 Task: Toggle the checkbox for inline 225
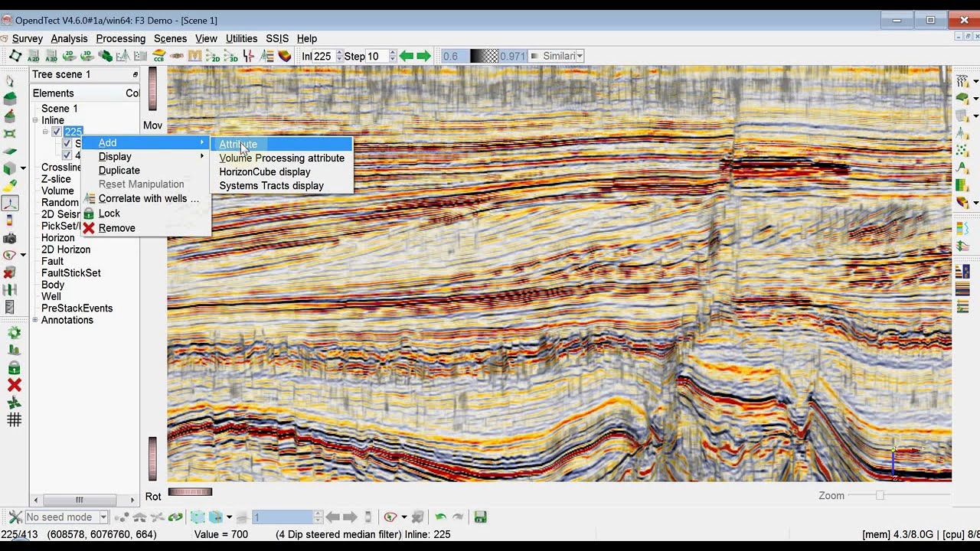[x=57, y=132]
